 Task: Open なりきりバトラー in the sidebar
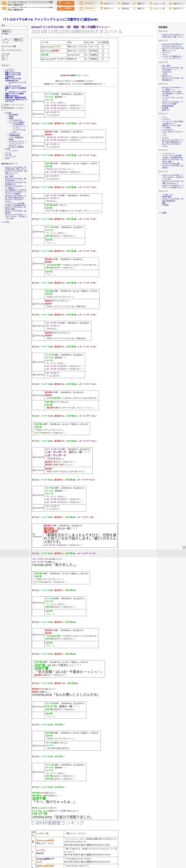click(x=15, y=134)
